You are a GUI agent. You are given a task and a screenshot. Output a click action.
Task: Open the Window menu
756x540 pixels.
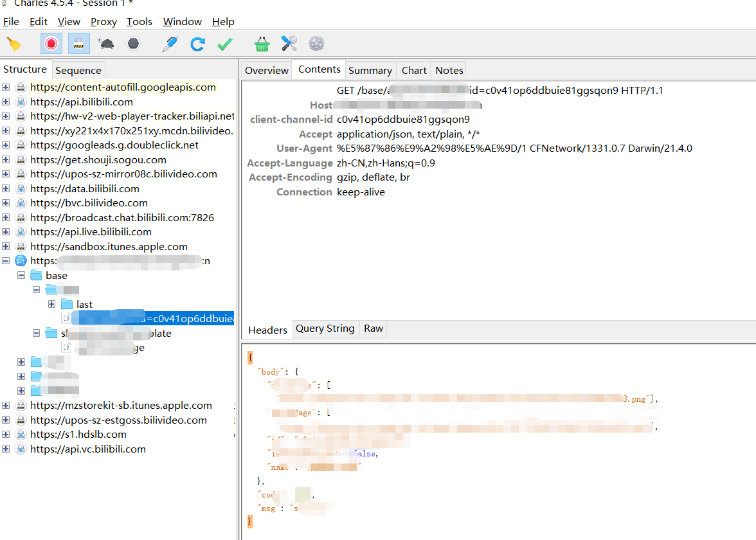(183, 22)
